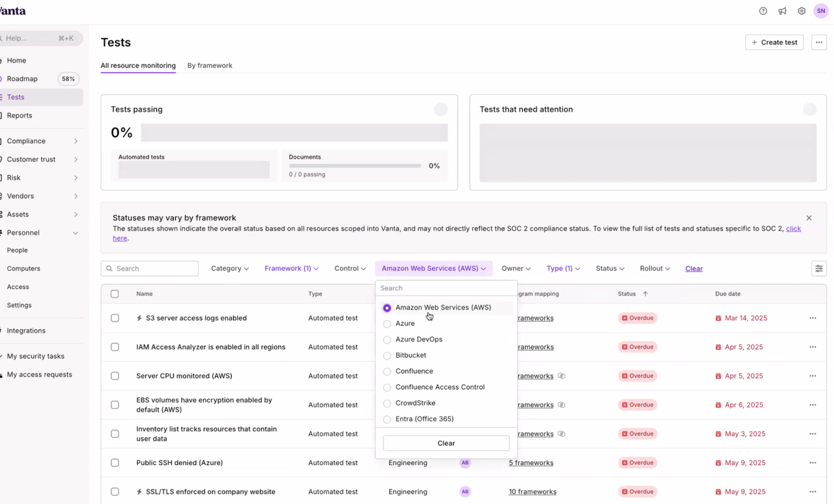Focus the tests Search field
The width and height of the screenshot is (834, 504).
point(150,268)
